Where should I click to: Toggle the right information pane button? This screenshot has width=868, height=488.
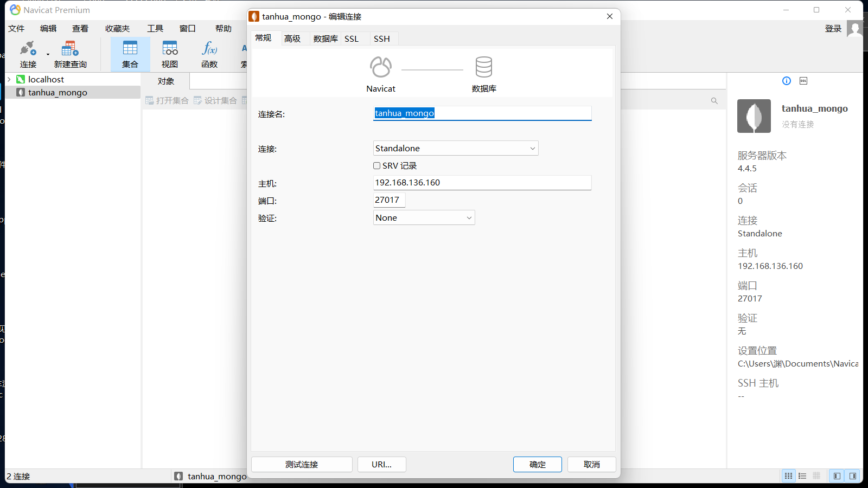pyautogui.click(x=853, y=476)
